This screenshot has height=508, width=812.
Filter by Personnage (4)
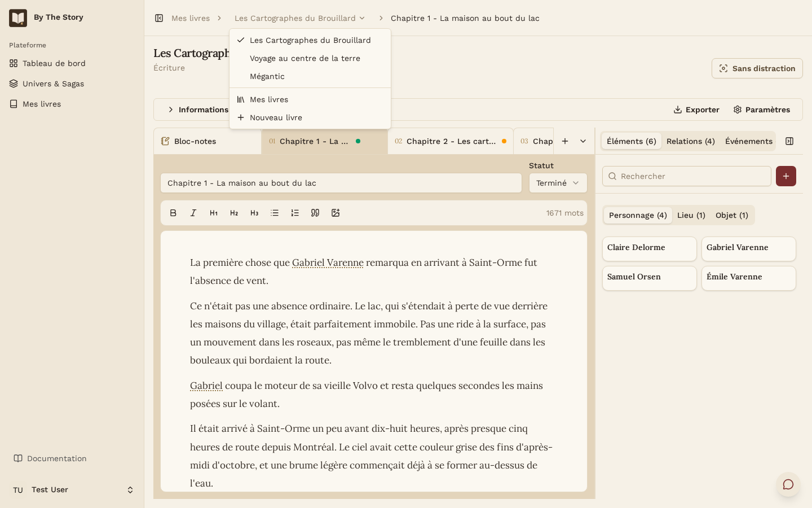(x=638, y=215)
